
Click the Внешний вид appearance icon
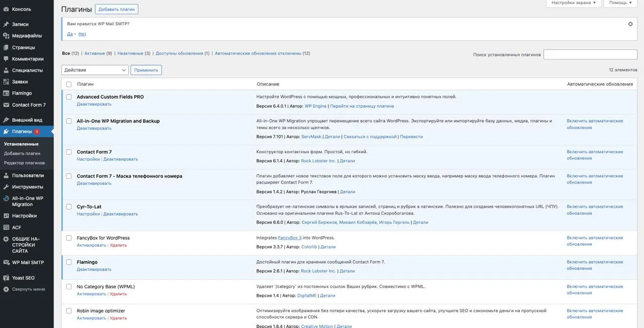point(6,119)
